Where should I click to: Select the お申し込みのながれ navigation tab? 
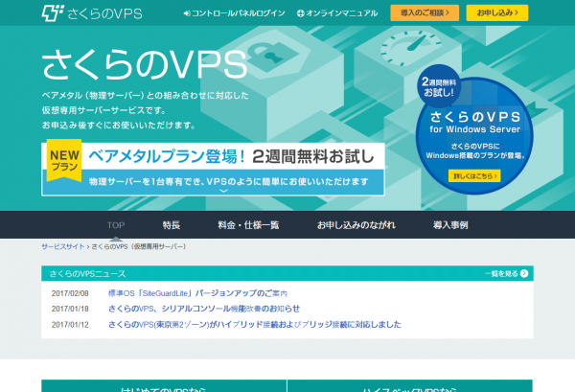click(x=356, y=225)
